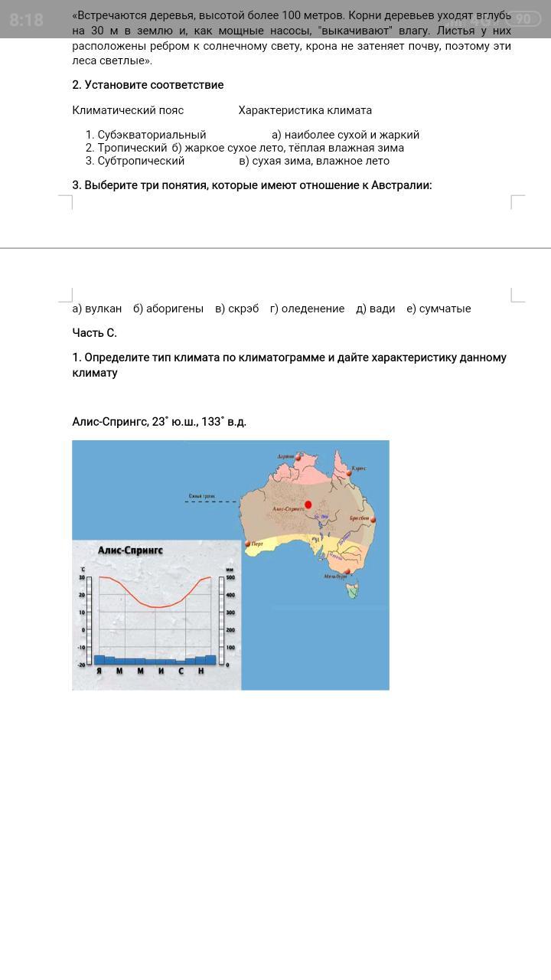Tap the red Alice Springs marker on map
The image size is (551, 980).
[308, 505]
